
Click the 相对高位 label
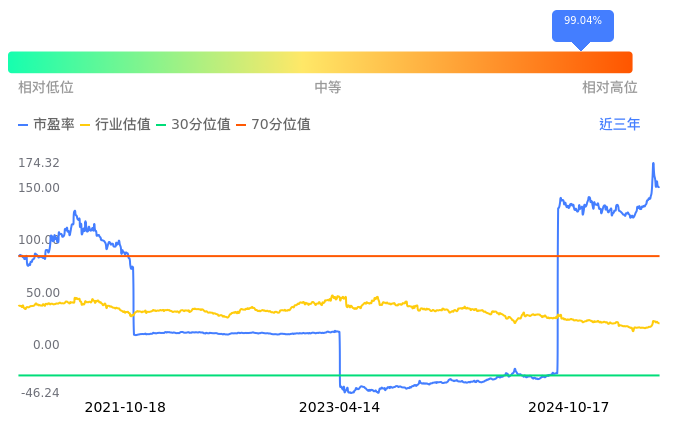pyautogui.click(x=610, y=88)
